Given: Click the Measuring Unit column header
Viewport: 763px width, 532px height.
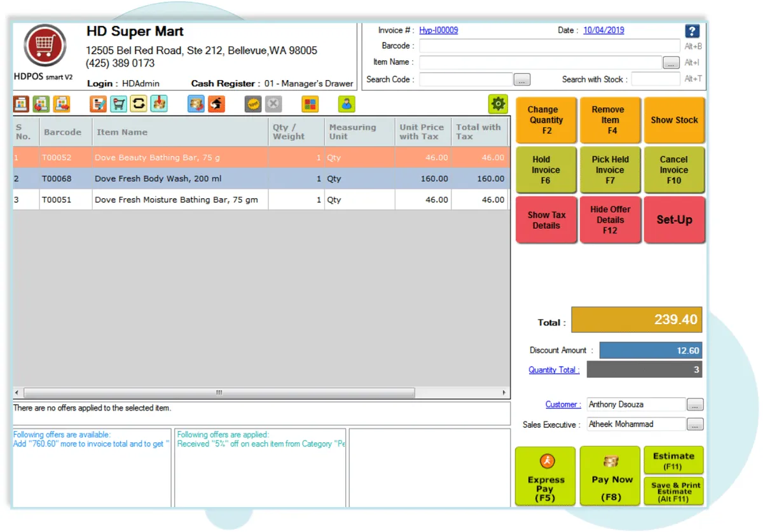Looking at the screenshot, I should pyautogui.click(x=360, y=132).
